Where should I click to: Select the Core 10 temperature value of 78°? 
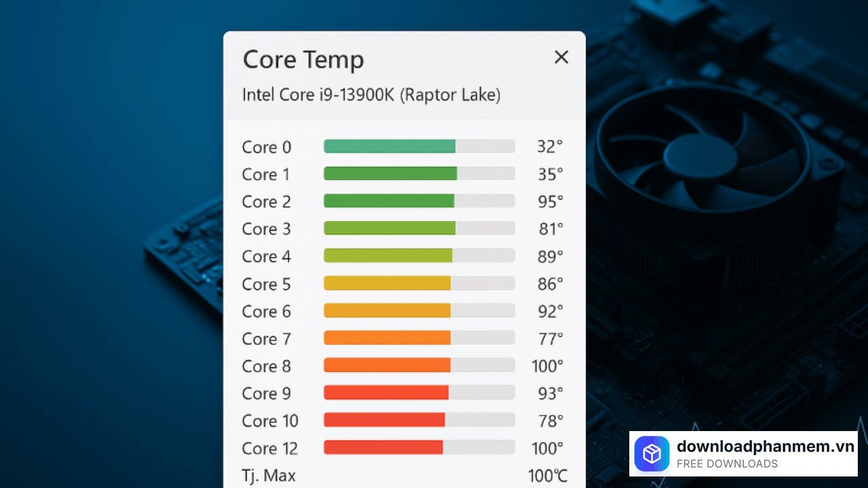pyautogui.click(x=549, y=420)
